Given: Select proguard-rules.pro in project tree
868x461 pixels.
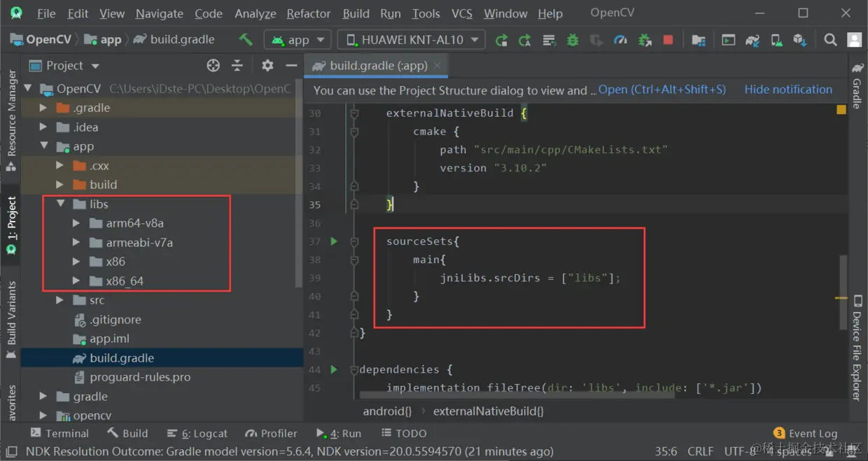Looking at the screenshot, I should click(x=140, y=377).
